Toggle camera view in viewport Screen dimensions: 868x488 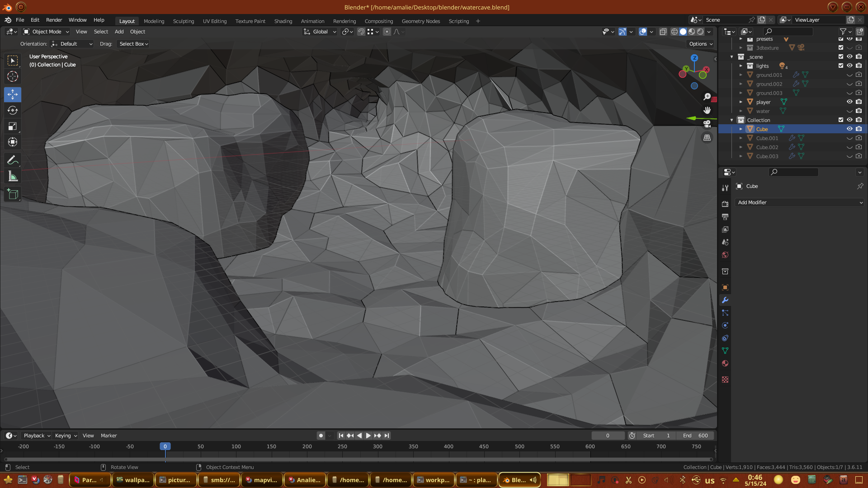[x=707, y=124]
